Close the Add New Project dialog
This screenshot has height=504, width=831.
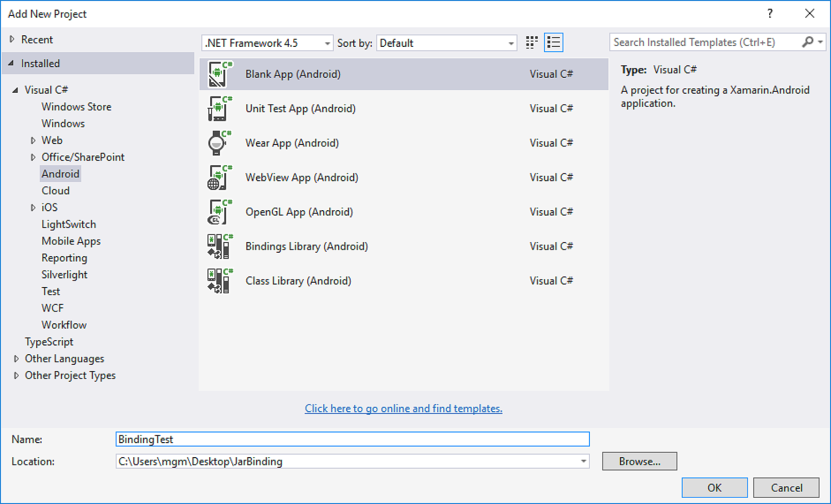pos(810,14)
